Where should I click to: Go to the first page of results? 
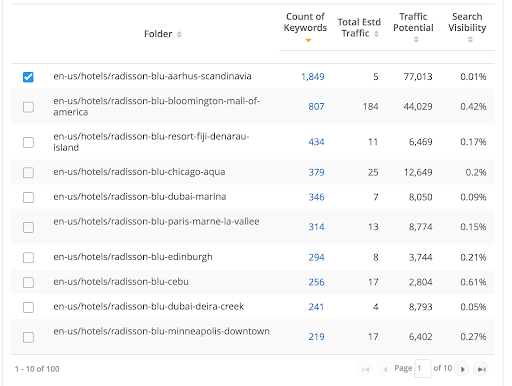click(x=365, y=369)
